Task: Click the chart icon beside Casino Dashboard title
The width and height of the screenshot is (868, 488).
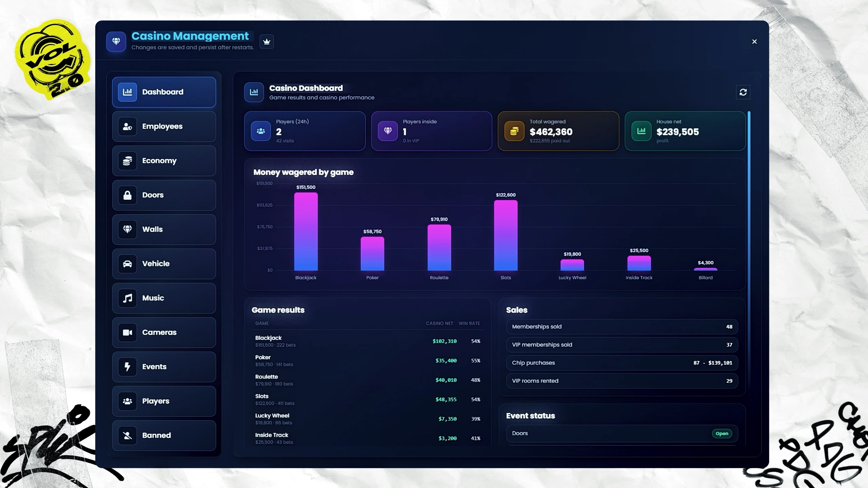Action: (x=254, y=92)
